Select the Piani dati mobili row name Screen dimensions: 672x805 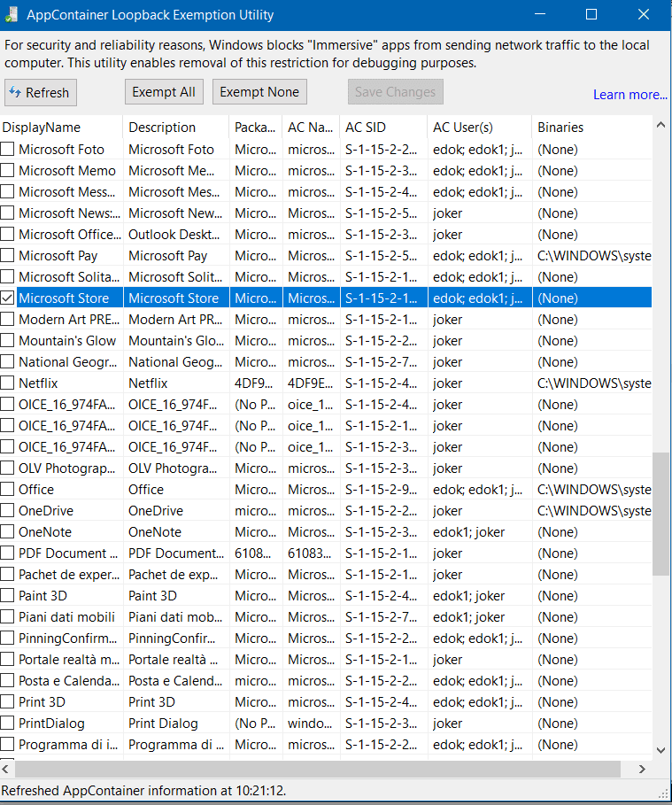point(66,617)
